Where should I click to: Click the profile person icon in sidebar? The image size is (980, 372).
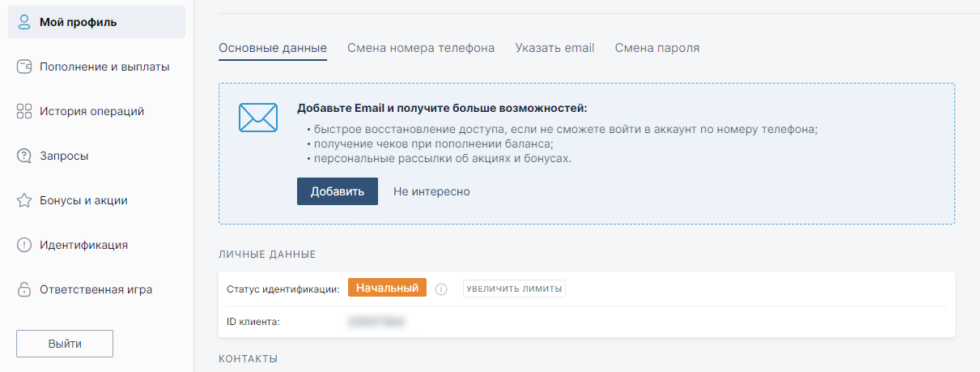tap(24, 23)
